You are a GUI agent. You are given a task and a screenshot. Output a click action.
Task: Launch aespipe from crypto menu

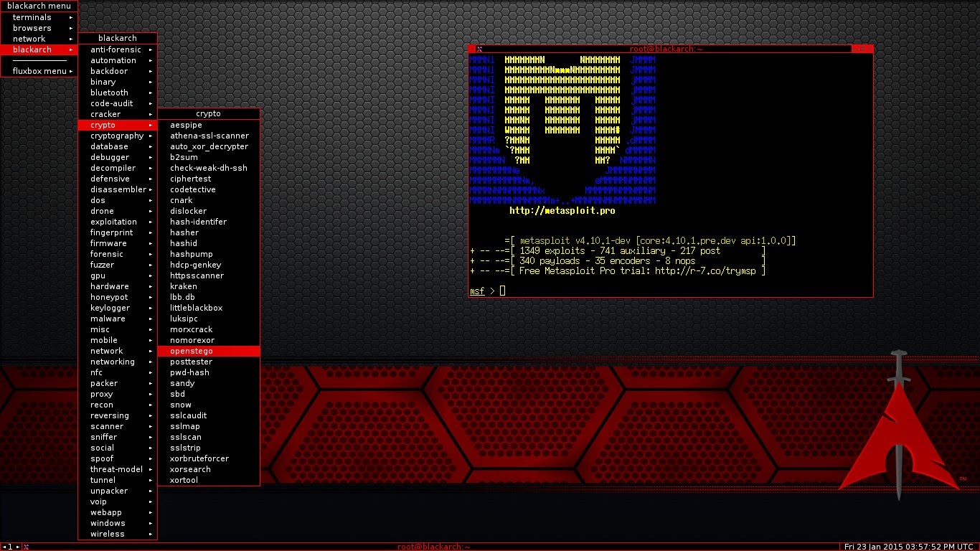209,125
